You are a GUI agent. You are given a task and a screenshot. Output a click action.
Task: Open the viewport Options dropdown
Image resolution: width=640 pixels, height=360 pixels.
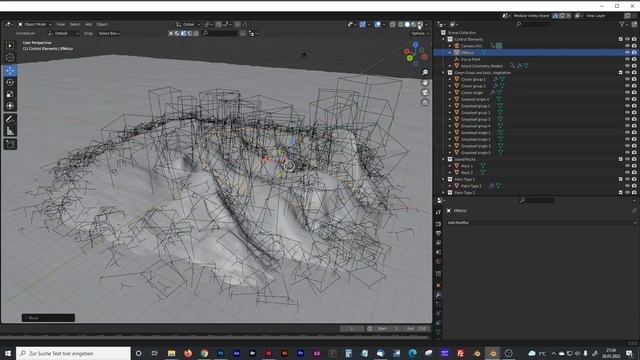click(420, 33)
